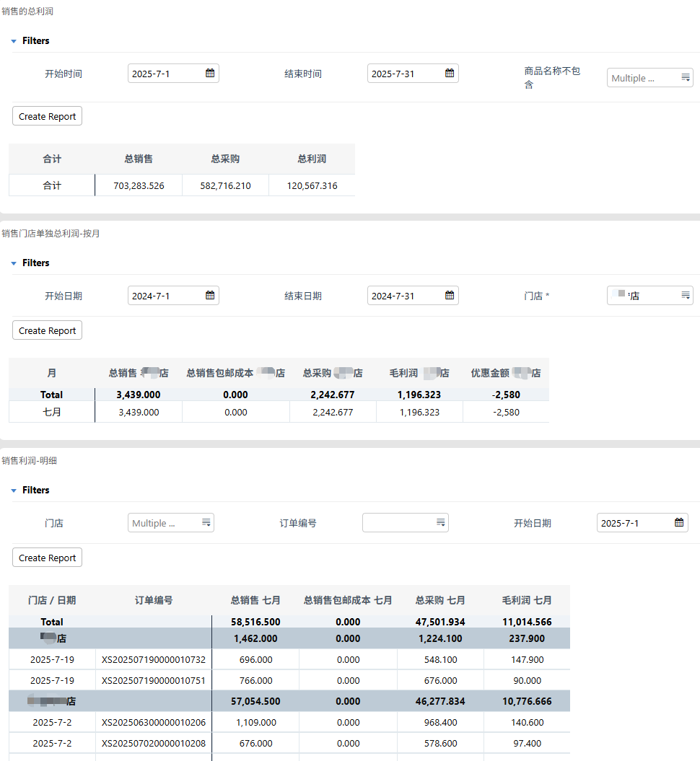This screenshot has width=700, height=761.
Task: Click the 总销售 column header in summary table
Action: [139, 159]
